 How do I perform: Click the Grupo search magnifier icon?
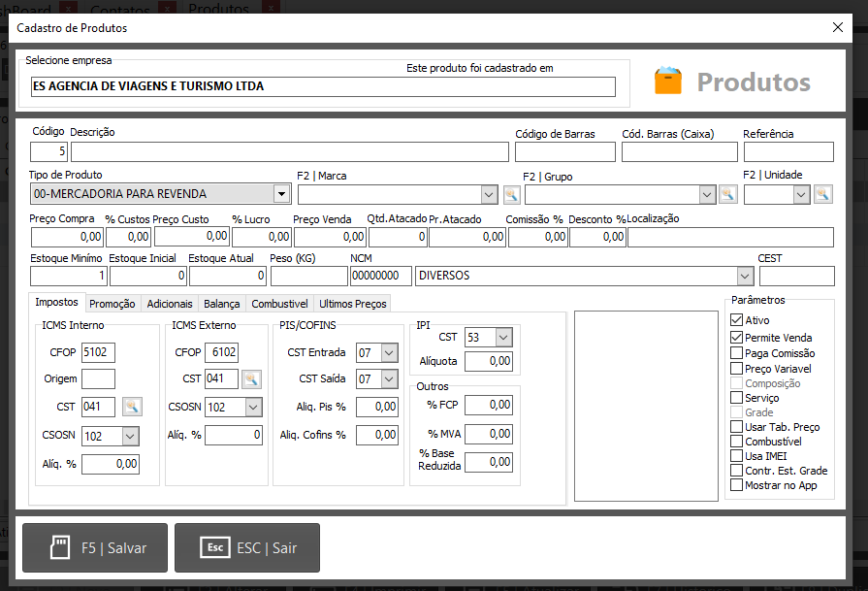click(x=727, y=195)
